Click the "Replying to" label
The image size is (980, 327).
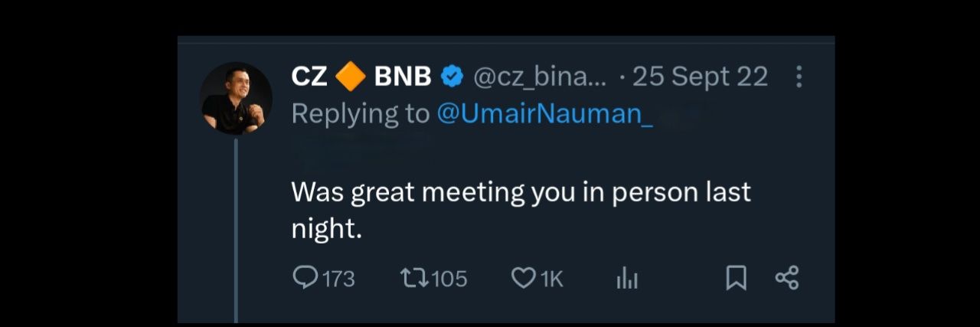pos(361,113)
